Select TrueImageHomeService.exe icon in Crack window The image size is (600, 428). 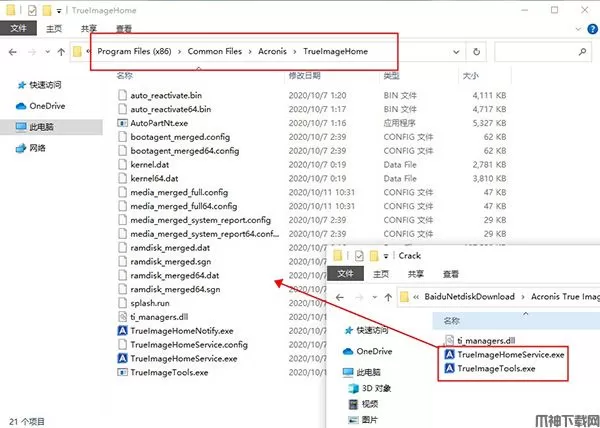(450, 355)
